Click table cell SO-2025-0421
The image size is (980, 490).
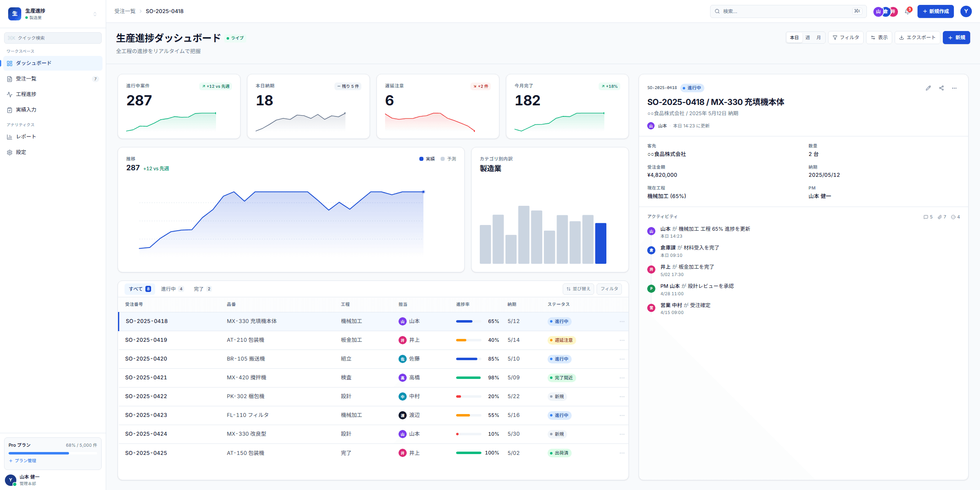(x=146, y=378)
